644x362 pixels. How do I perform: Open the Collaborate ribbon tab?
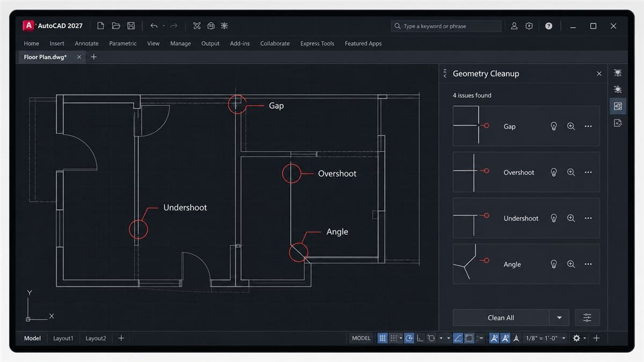[275, 43]
